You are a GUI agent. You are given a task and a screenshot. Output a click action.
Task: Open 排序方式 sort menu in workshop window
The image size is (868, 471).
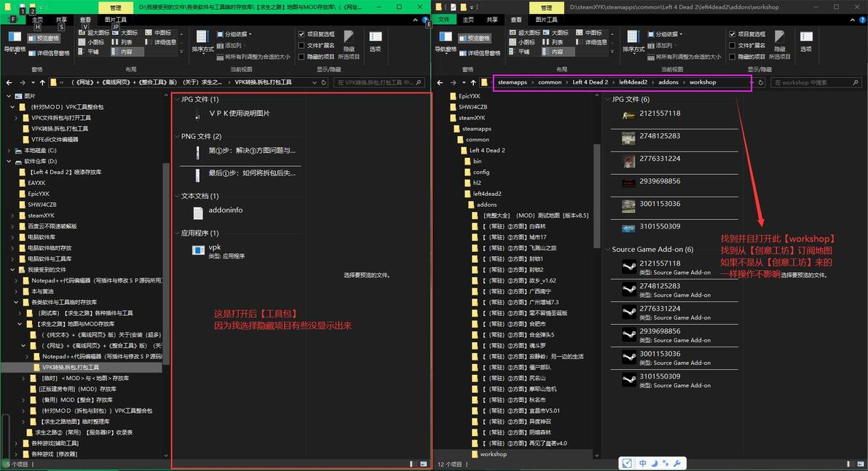coord(634,42)
